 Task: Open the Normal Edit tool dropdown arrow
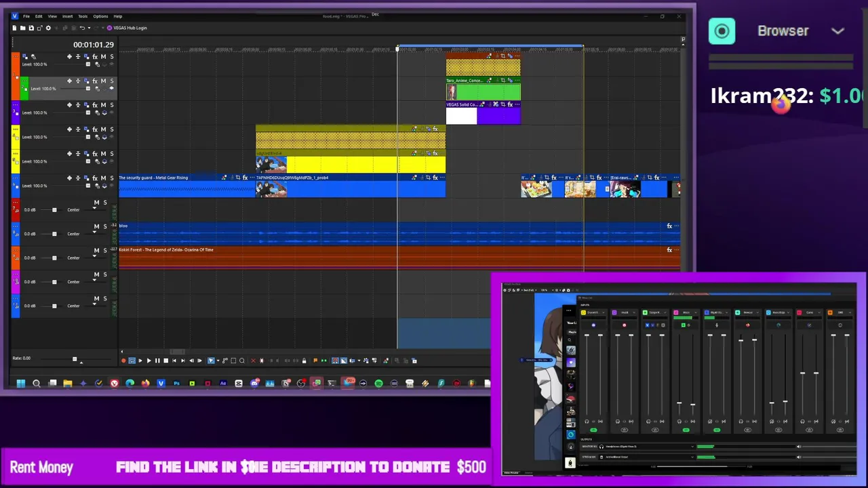point(218,361)
